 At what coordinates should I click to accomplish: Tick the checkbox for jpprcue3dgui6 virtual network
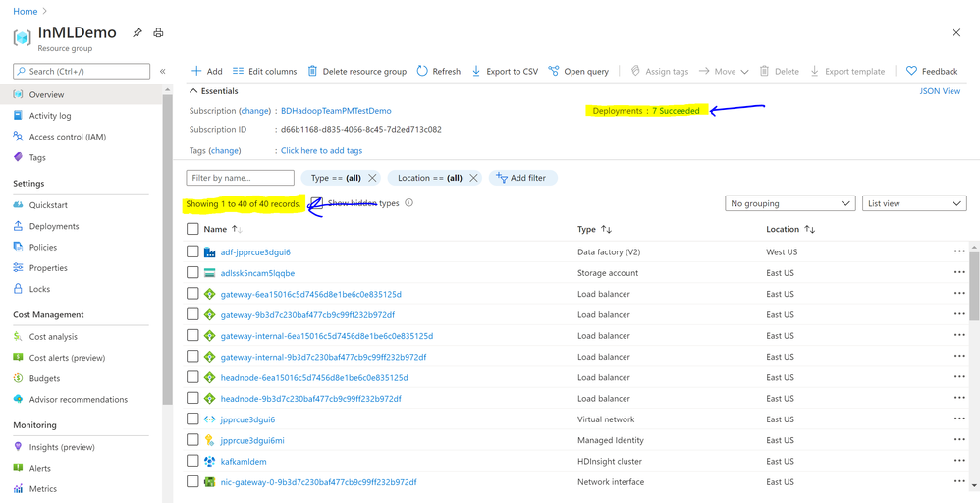click(192, 419)
